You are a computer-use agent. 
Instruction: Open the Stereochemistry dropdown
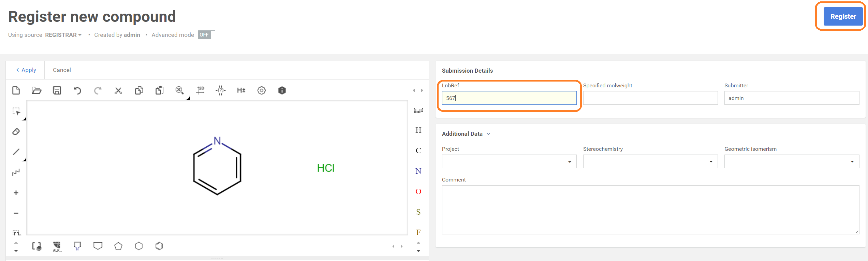650,161
